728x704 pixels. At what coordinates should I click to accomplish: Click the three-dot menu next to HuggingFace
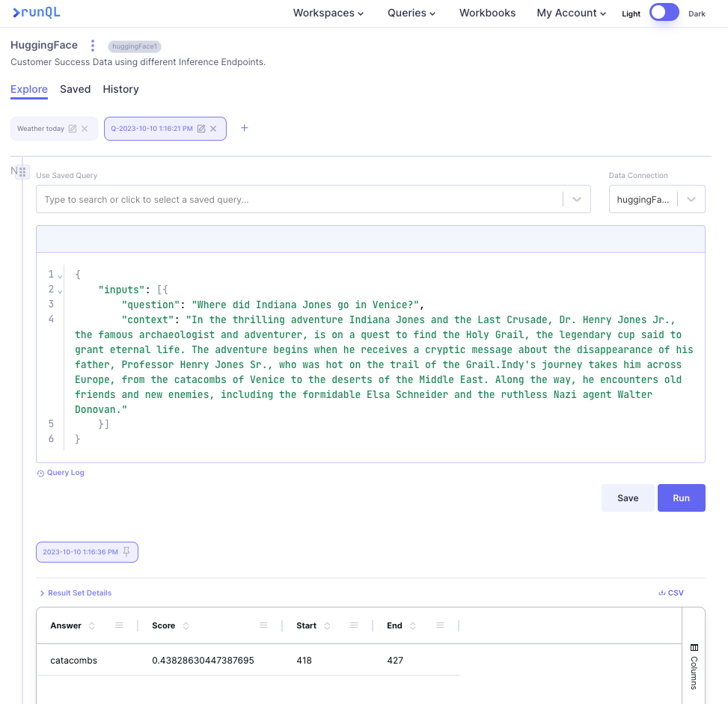[x=93, y=46]
